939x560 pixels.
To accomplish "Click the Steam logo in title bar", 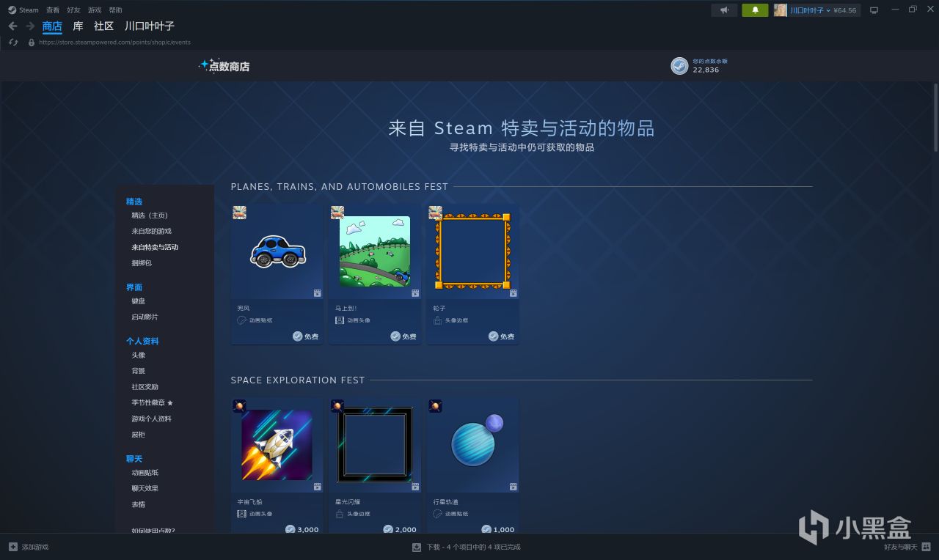I will click(12, 10).
